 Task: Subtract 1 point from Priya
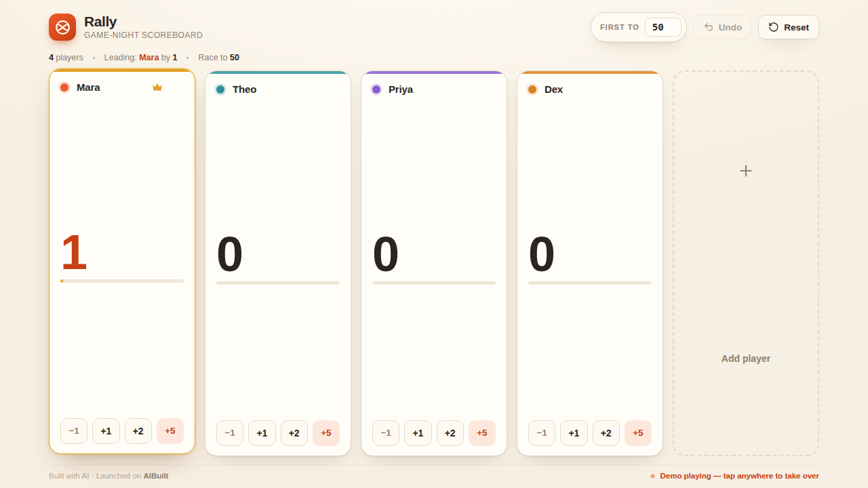pos(386,433)
